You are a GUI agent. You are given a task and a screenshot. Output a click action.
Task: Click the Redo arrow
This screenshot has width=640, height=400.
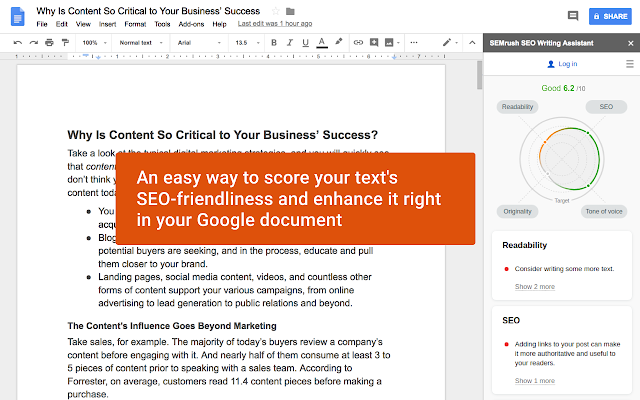pos(33,42)
